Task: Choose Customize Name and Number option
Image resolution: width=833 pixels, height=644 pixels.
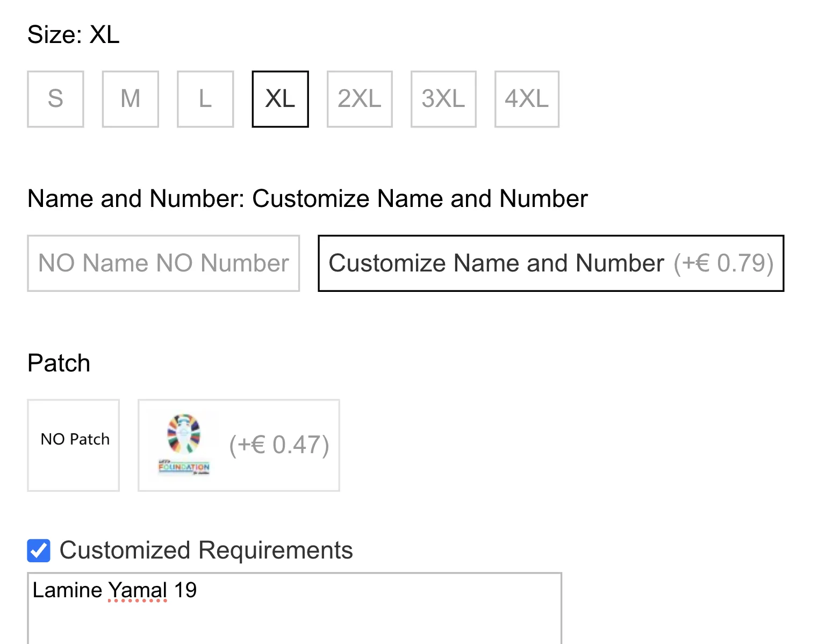Action: click(551, 263)
